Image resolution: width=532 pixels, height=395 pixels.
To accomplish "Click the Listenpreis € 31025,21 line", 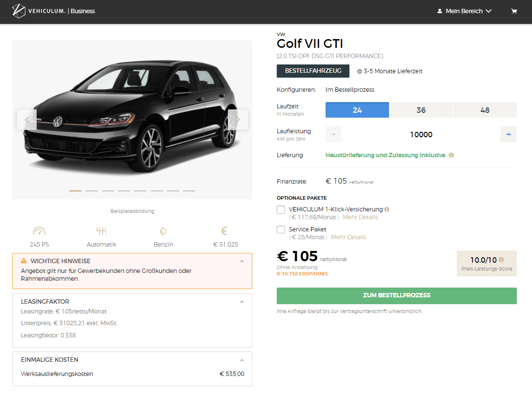I will pos(69,323).
